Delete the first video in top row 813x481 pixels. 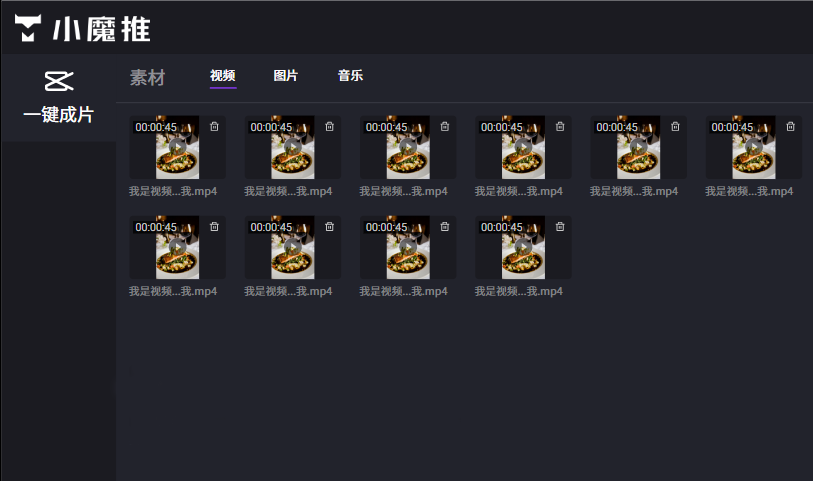[x=214, y=127]
